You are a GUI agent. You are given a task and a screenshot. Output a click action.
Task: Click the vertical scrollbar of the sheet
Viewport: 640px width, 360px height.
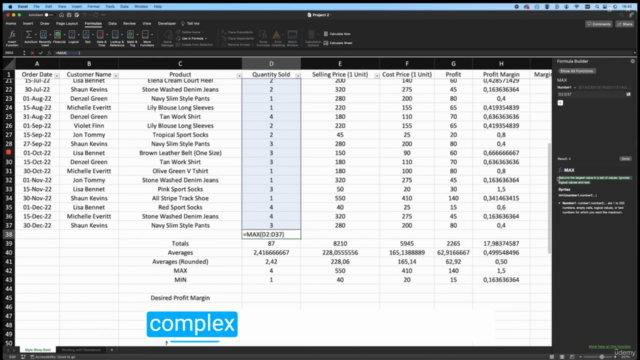coord(549,198)
